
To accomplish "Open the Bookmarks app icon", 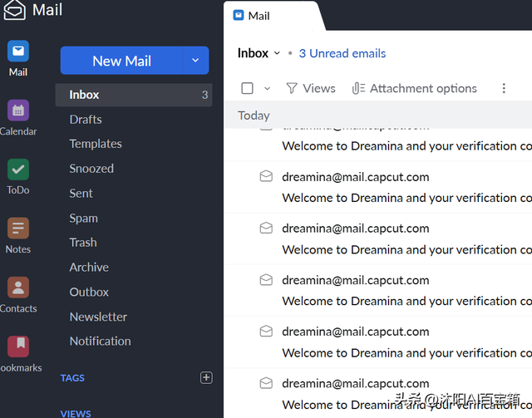I will tap(18, 347).
